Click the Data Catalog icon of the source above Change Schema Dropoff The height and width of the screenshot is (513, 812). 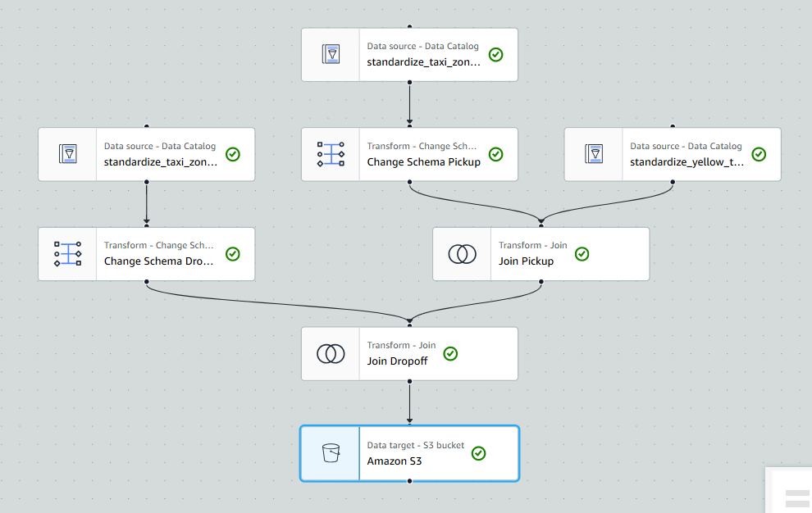point(67,154)
